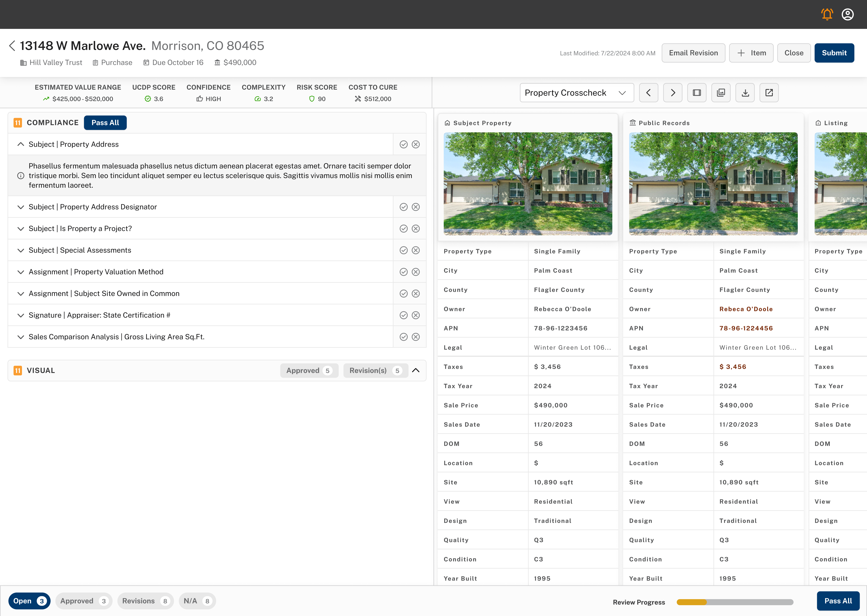867x616 pixels.
Task: Download the Property Crosscheck document
Action: (745, 92)
